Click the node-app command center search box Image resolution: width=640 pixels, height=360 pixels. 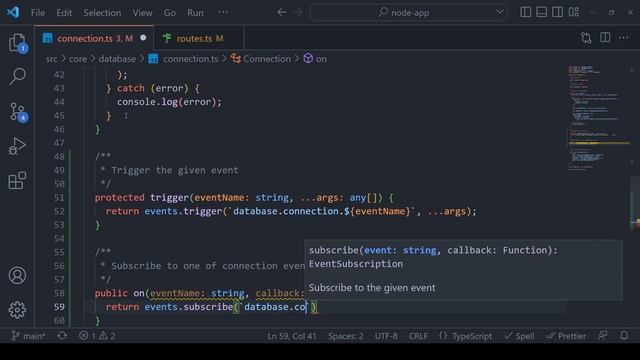tap(409, 13)
